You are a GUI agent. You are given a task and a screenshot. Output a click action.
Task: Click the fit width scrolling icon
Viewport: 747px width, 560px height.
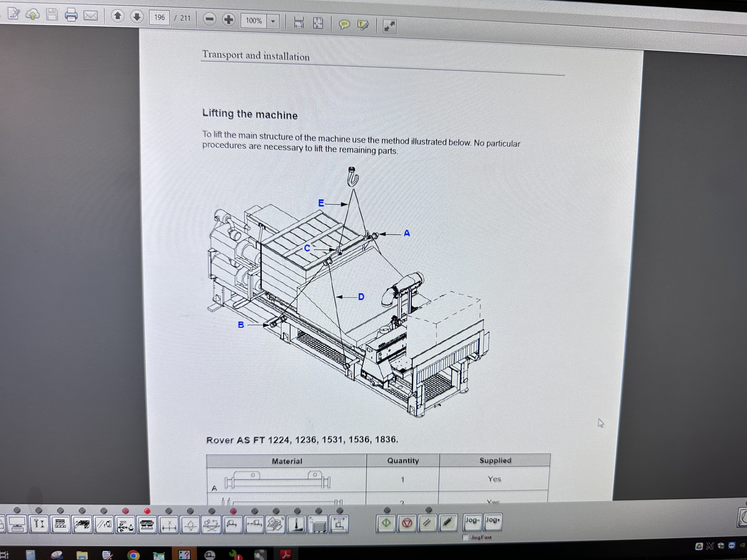(x=299, y=23)
